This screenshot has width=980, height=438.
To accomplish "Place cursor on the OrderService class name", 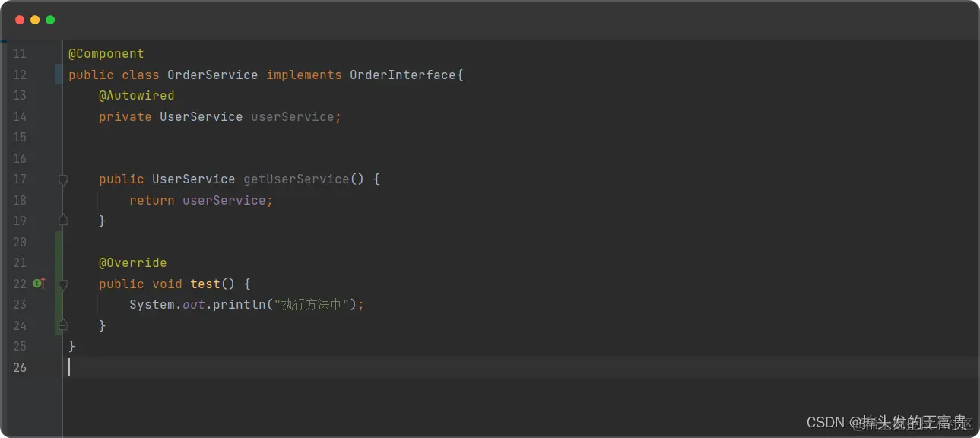I will click(x=213, y=75).
